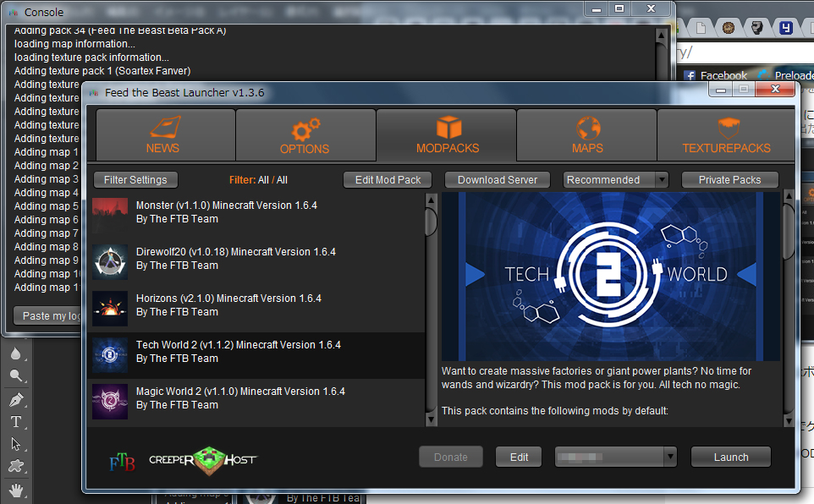Click the modpack list scroll up arrow
This screenshot has height=504, width=814.
point(431,200)
